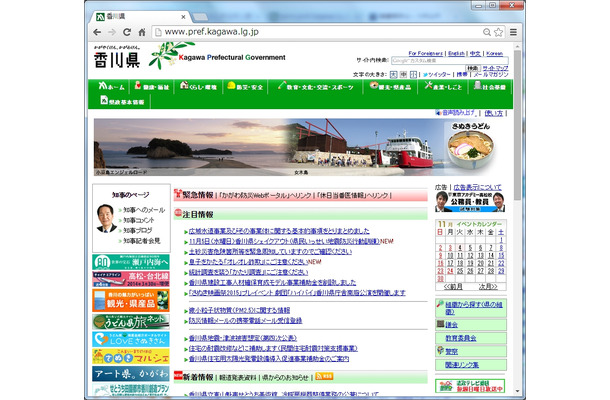610x400 pixels.
Task: Click the magnifier icon in the address bar
Action: [x=487, y=32]
